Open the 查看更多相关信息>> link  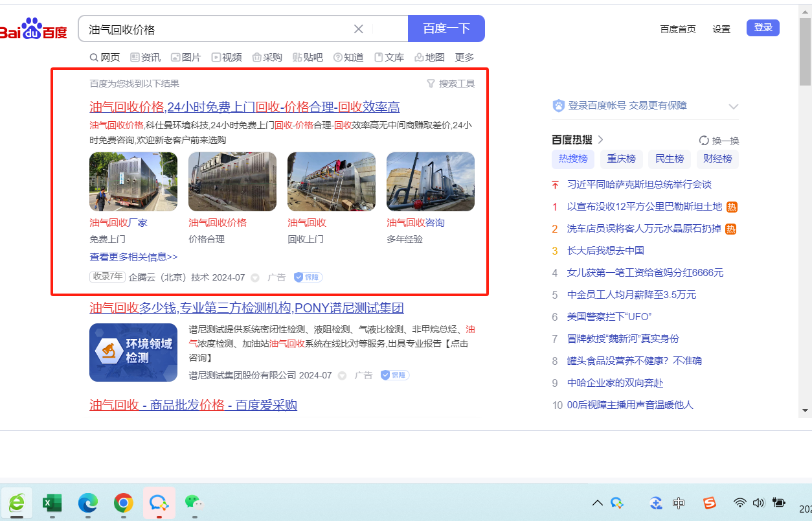(133, 257)
